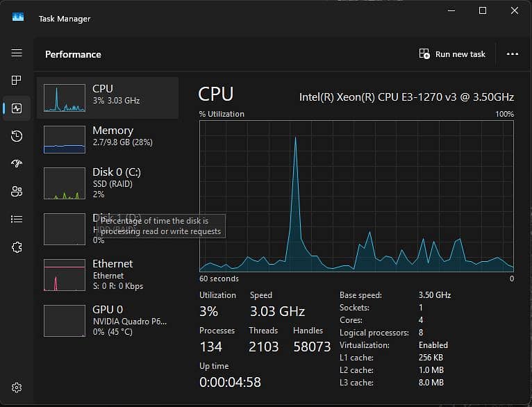532x407 pixels.
Task: Open the three-dot more options menu
Action: point(513,54)
